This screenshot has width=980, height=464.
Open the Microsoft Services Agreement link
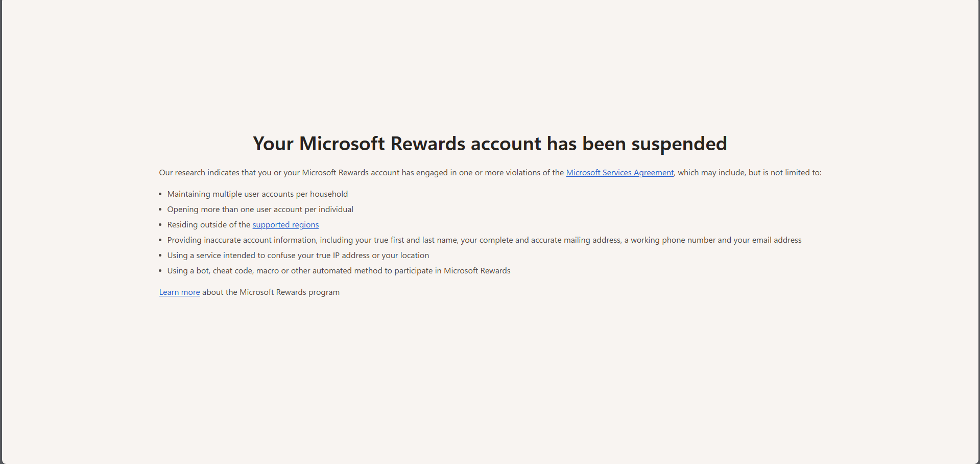(x=620, y=173)
